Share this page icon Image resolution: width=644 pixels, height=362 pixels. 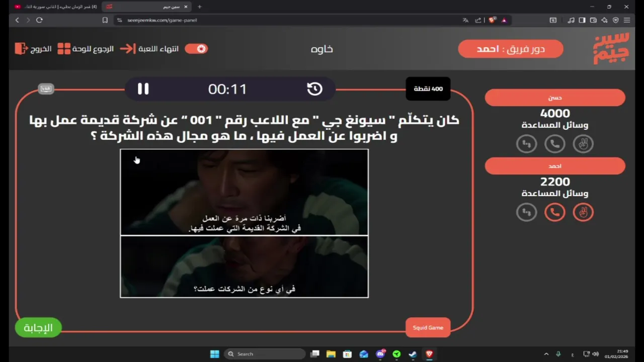[x=478, y=20]
